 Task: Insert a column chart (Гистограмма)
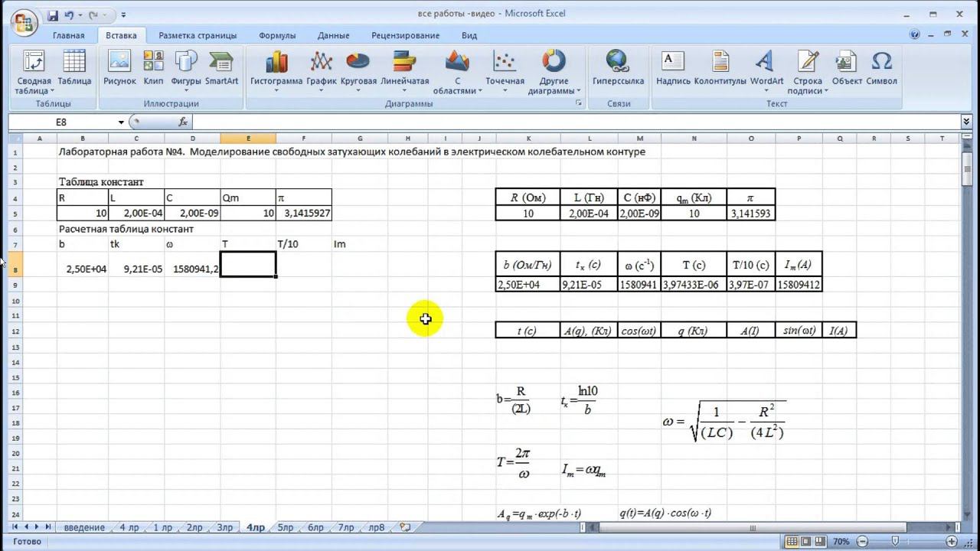[x=276, y=72]
